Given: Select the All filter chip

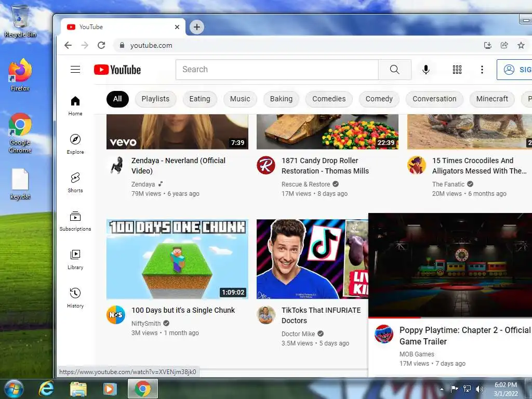Looking at the screenshot, I should click(x=117, y=99).
